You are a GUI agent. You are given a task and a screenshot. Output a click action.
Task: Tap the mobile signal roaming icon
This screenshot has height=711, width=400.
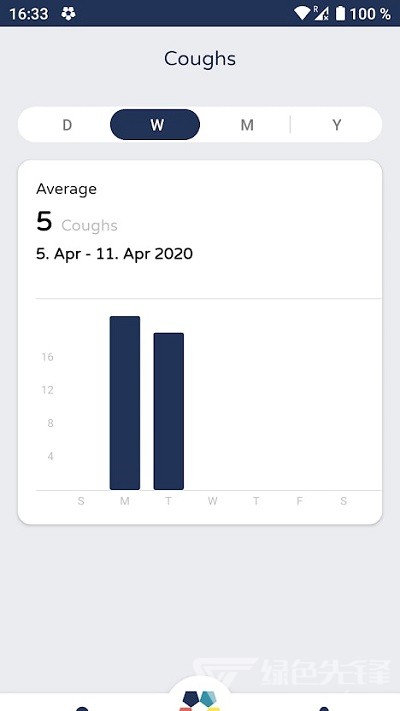321,13
